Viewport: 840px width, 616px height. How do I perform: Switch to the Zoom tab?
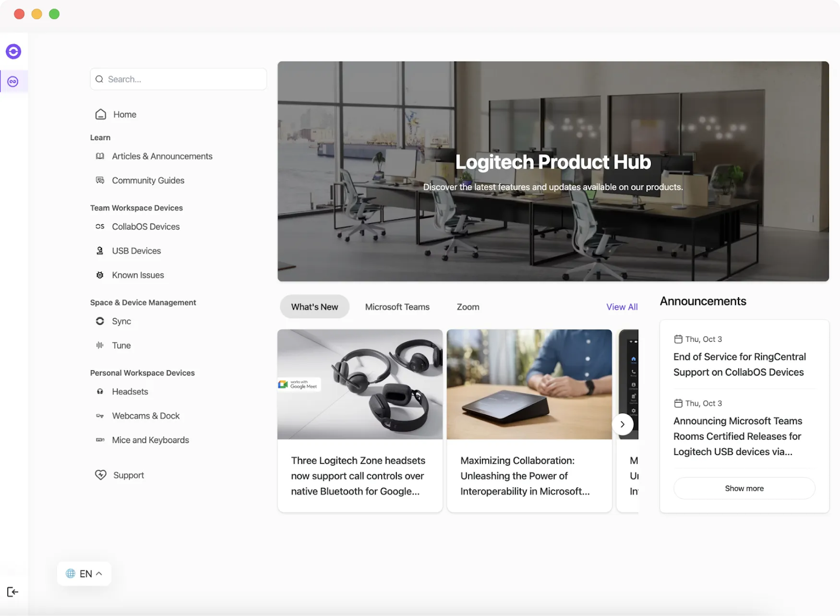[468, 307]
